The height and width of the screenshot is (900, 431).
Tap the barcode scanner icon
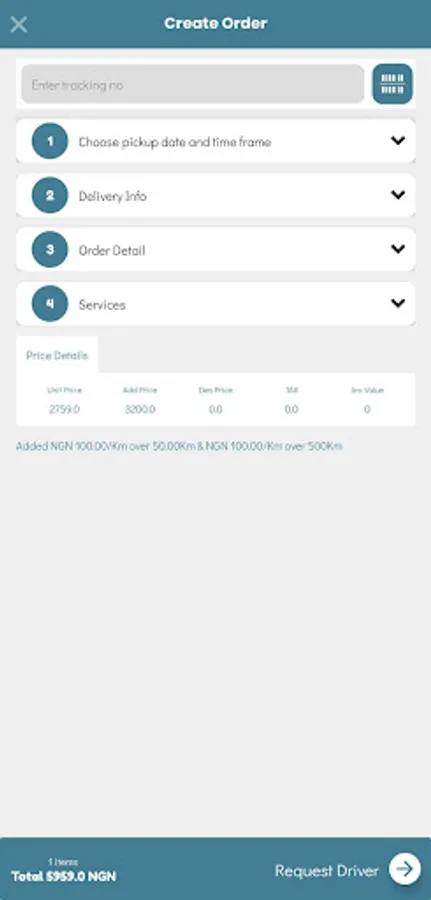pos(393,84)
